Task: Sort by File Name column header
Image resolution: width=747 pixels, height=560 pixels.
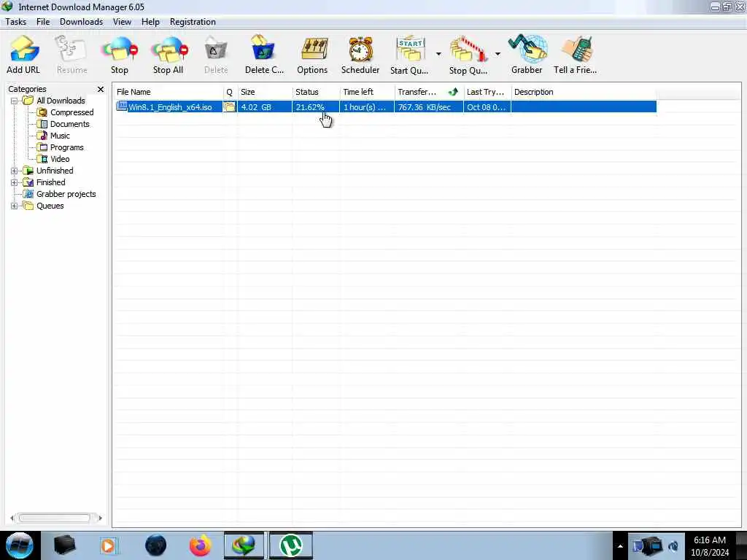Action: 169,92
